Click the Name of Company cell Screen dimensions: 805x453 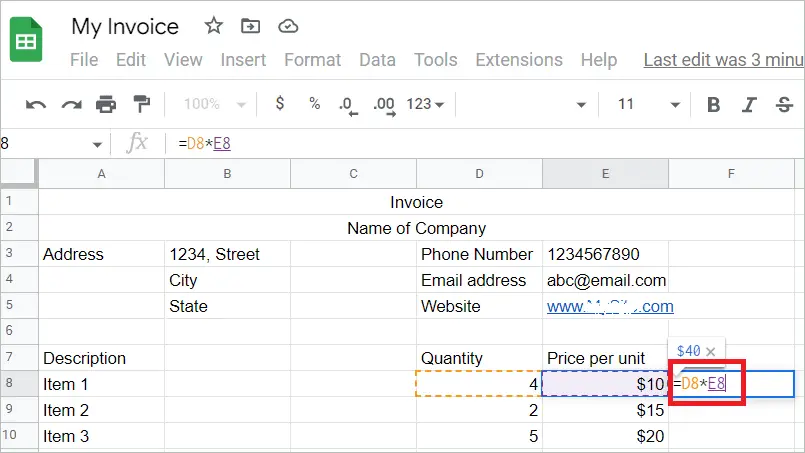416,228
